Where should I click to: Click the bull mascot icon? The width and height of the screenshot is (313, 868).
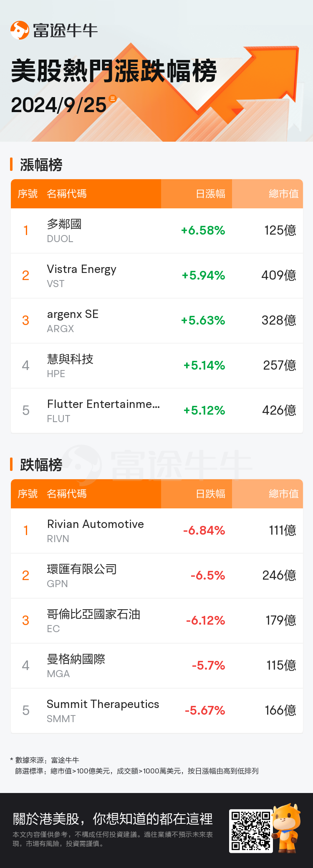click(287, 828)
